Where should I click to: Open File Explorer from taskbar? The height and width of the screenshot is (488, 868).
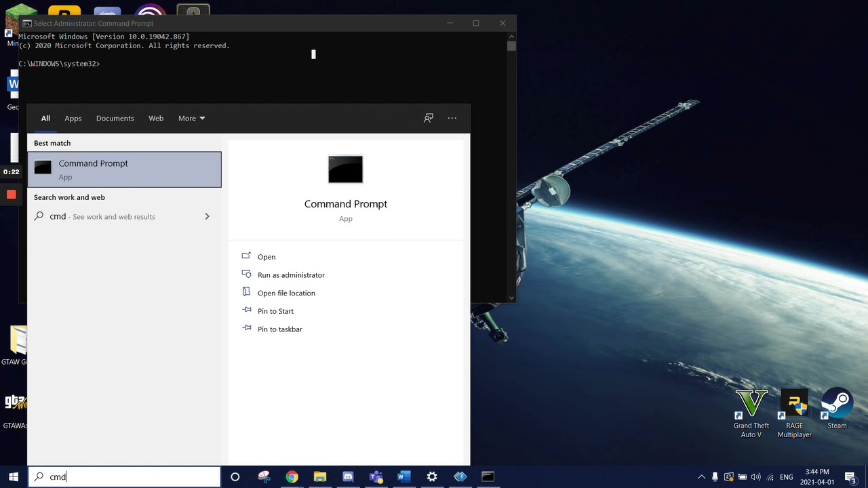click(x=320, y=477)
